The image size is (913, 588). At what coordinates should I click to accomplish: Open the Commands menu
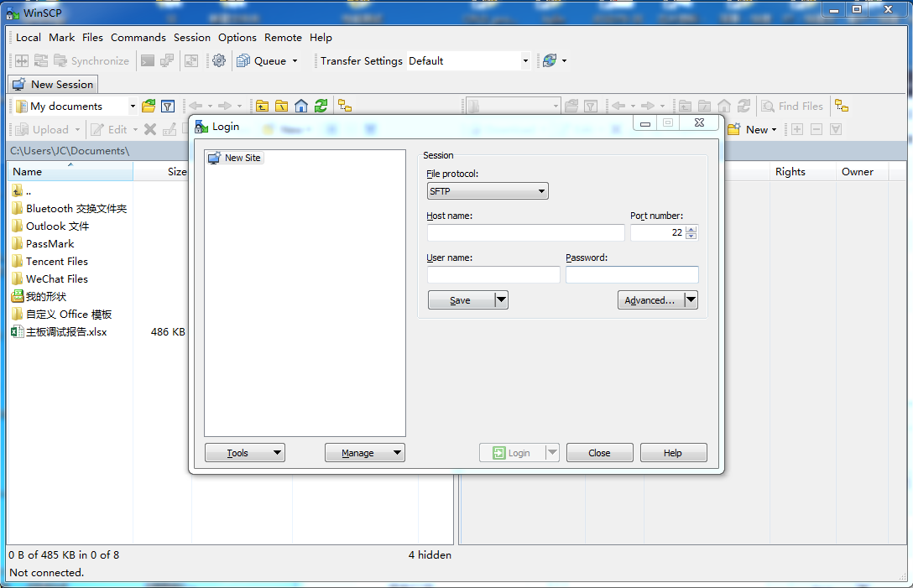138,37
